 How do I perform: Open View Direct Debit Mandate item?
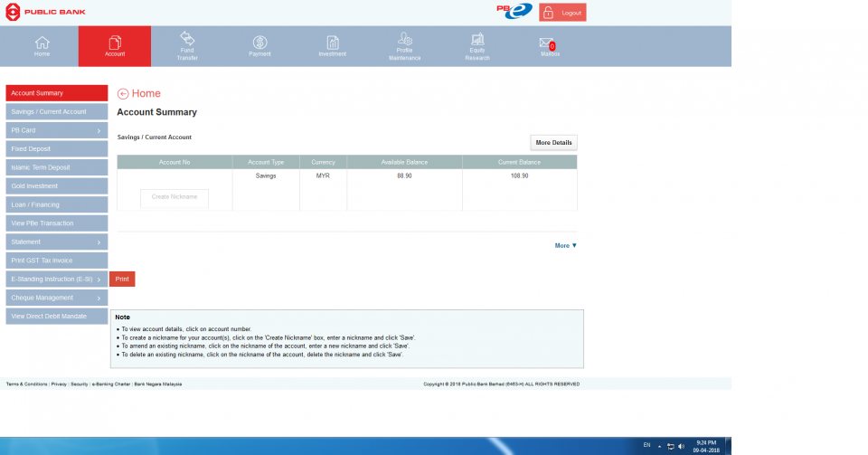click(56, 316)
